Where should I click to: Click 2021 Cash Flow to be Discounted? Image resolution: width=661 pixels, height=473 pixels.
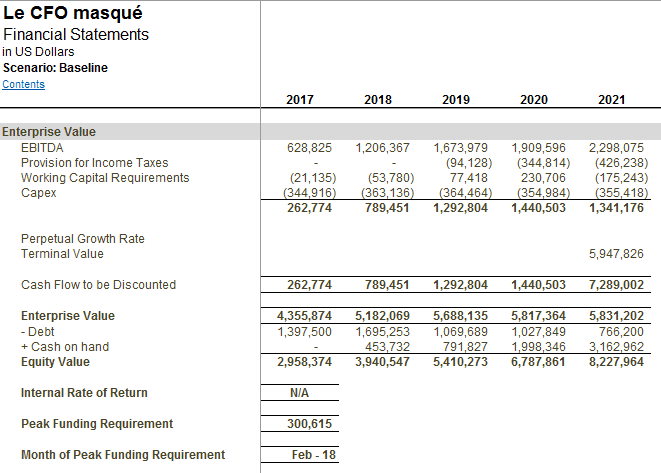617,285
